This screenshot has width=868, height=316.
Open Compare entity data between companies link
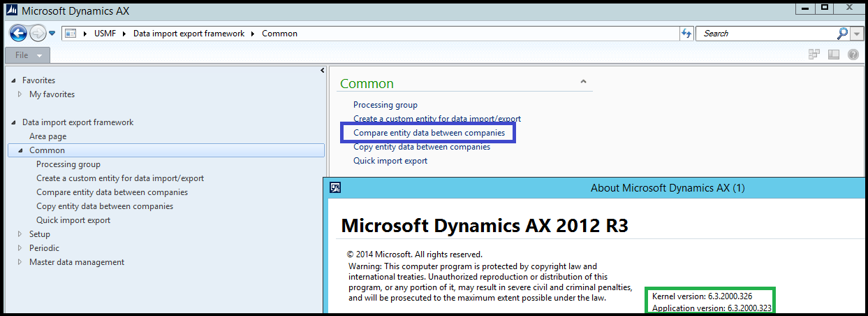(429, 133)
